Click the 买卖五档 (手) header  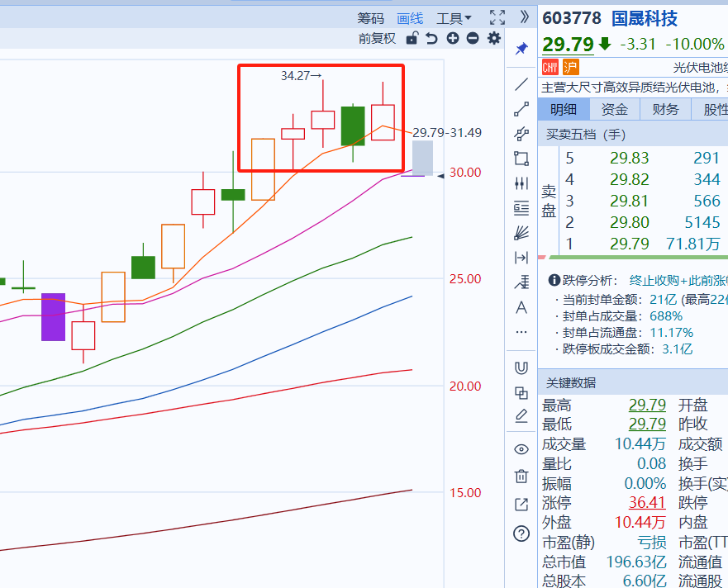click(586, 135)
